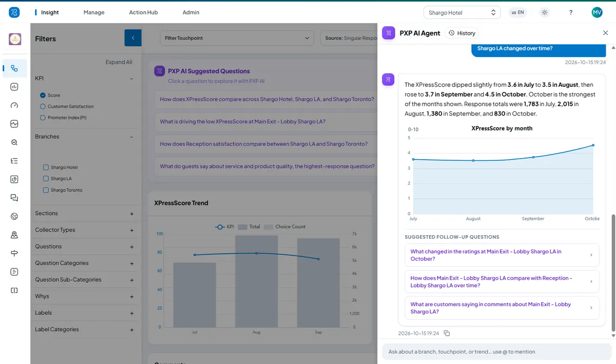
Task: Click the PXP AI Agent purple logo icon
Action: (x=389, y=33)
